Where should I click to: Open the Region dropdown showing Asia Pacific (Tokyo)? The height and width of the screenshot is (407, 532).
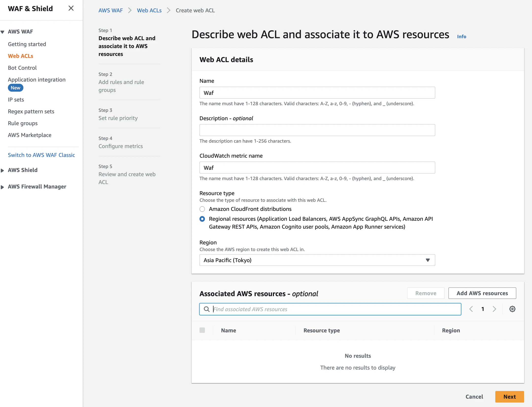pos(317,260)
